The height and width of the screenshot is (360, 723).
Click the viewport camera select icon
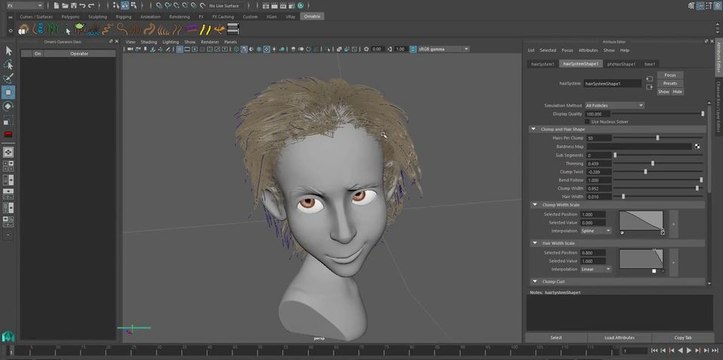coord(130,49)
